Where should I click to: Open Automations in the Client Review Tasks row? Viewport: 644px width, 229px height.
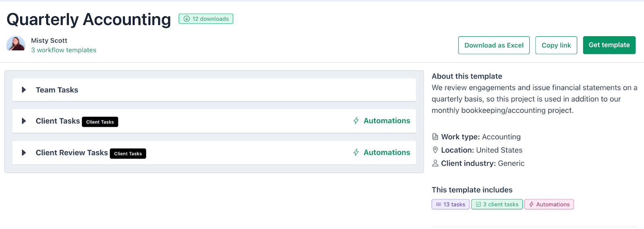click(387, 153)
